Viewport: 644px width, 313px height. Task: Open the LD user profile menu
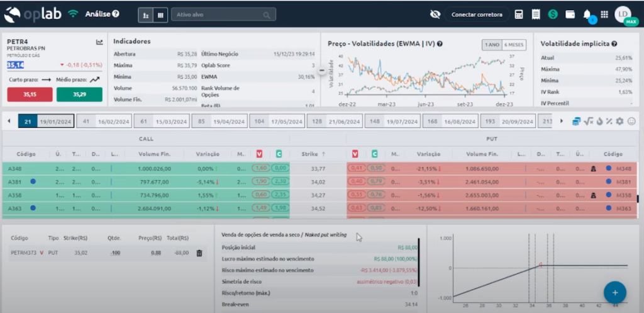tap(623, 14)
